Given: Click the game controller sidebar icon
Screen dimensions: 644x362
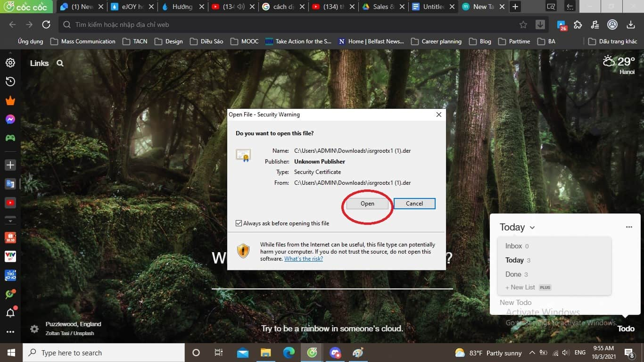Looking at the screenshot, I should [10, 138].
